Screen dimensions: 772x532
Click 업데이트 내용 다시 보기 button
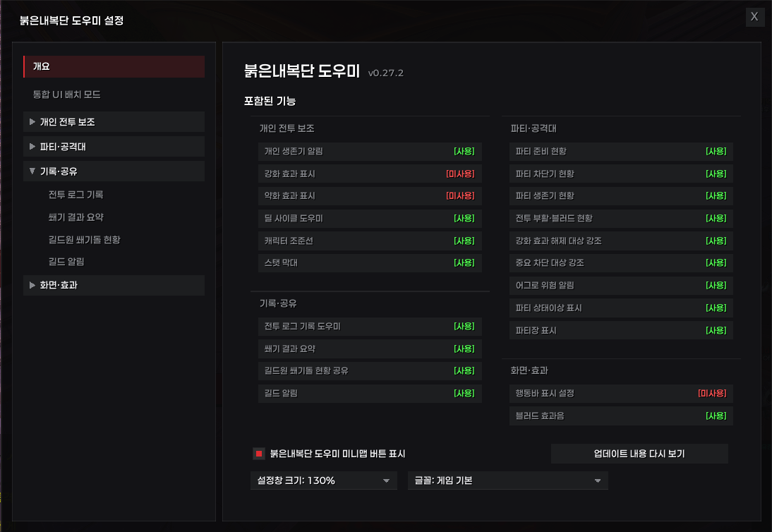tap(639, 454)
